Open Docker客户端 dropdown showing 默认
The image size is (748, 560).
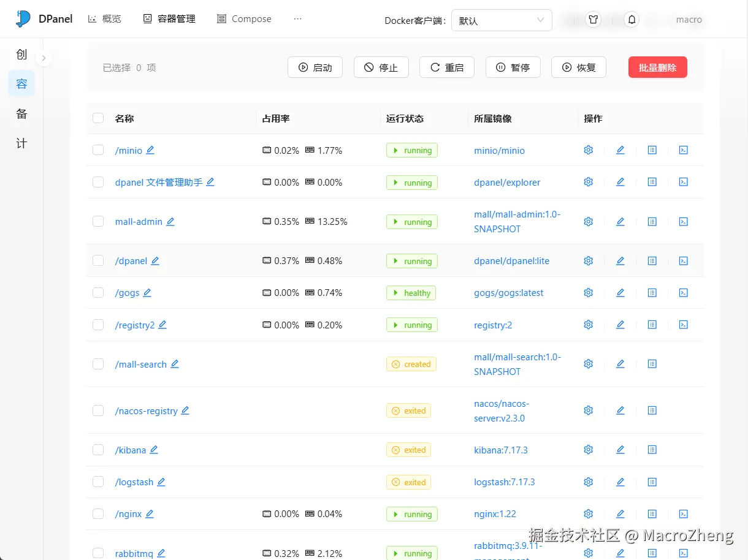[502, 20]
